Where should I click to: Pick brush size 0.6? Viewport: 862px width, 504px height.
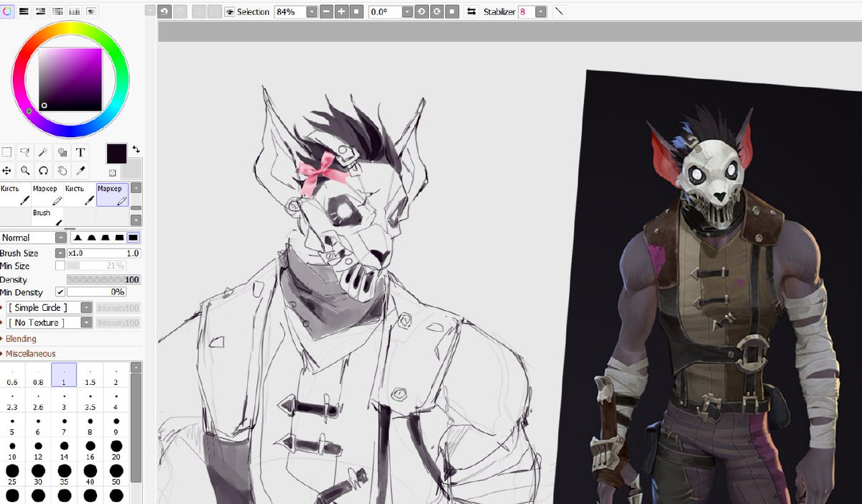click(12, 375)
